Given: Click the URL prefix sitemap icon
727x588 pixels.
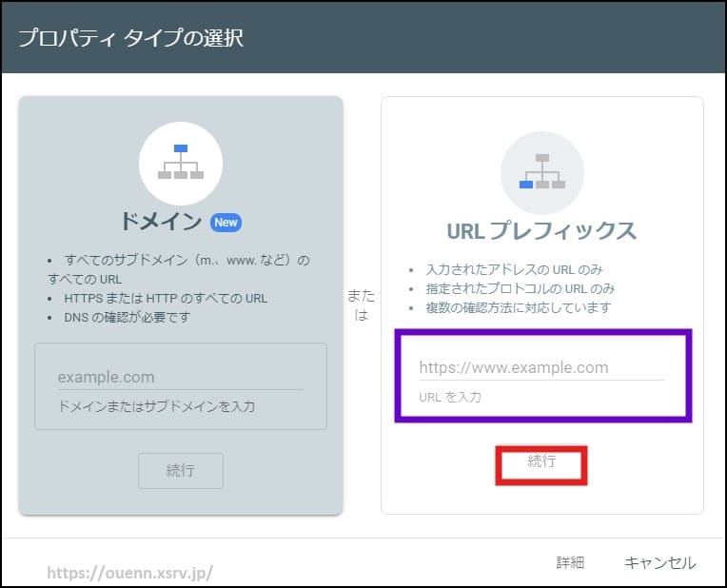Looking at the screenshot, I should [541, 172].
